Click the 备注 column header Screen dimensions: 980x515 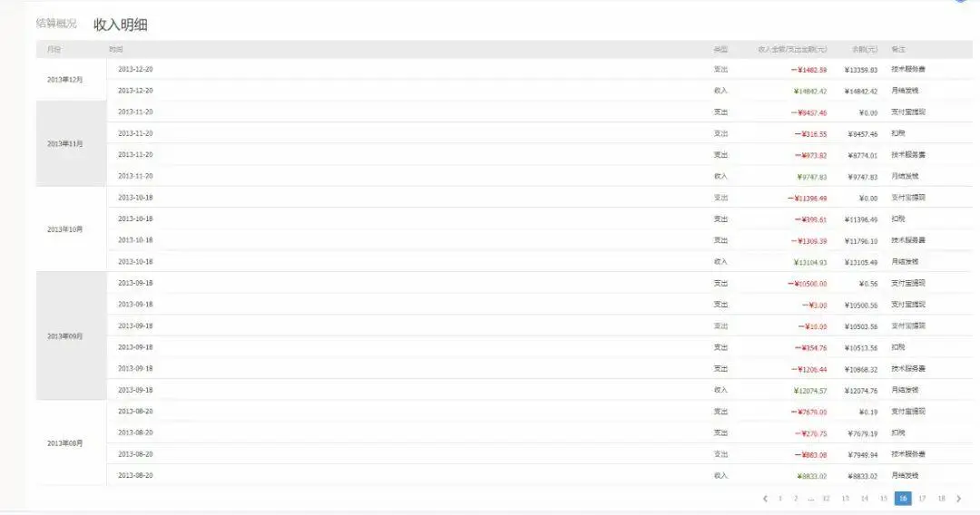pos(898,49)
